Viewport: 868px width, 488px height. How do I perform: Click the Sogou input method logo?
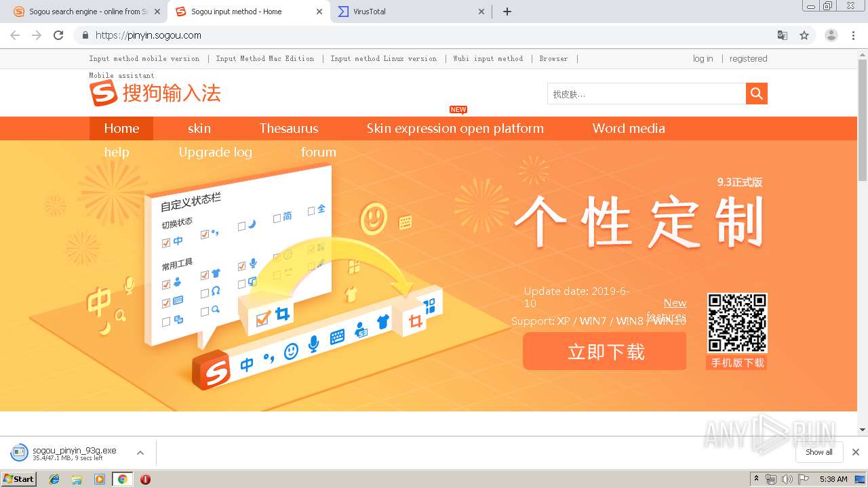pos(155,93)
